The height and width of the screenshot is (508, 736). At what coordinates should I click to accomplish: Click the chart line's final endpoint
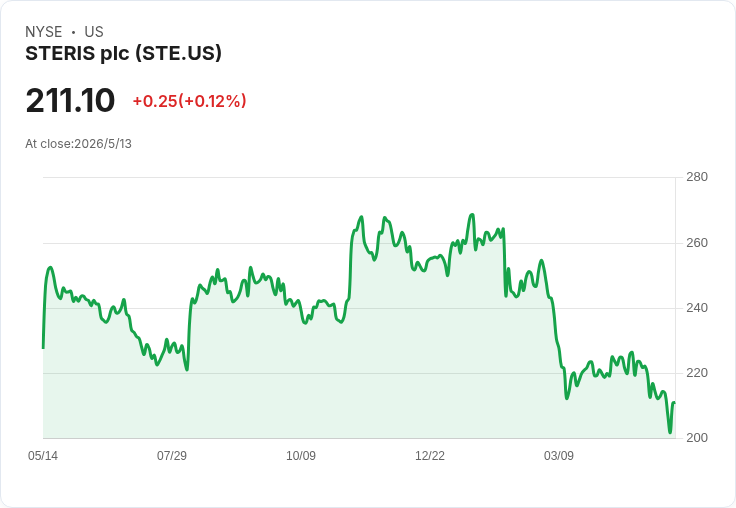pos(675,403)
